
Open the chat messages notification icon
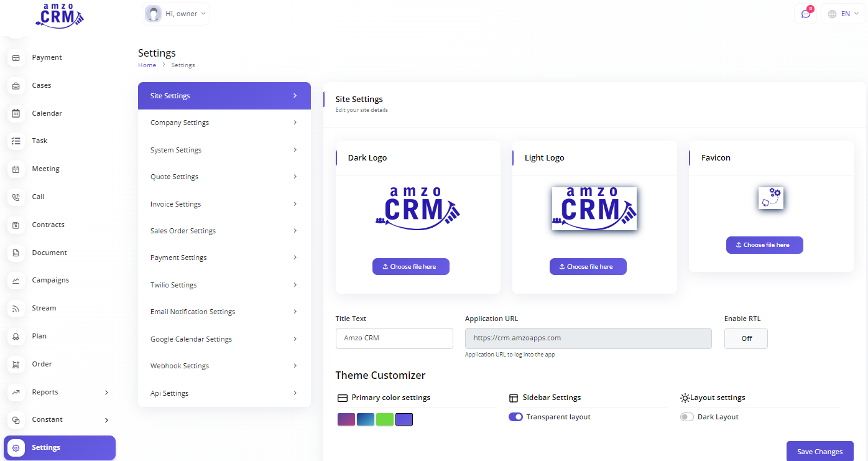coord(806,14)
